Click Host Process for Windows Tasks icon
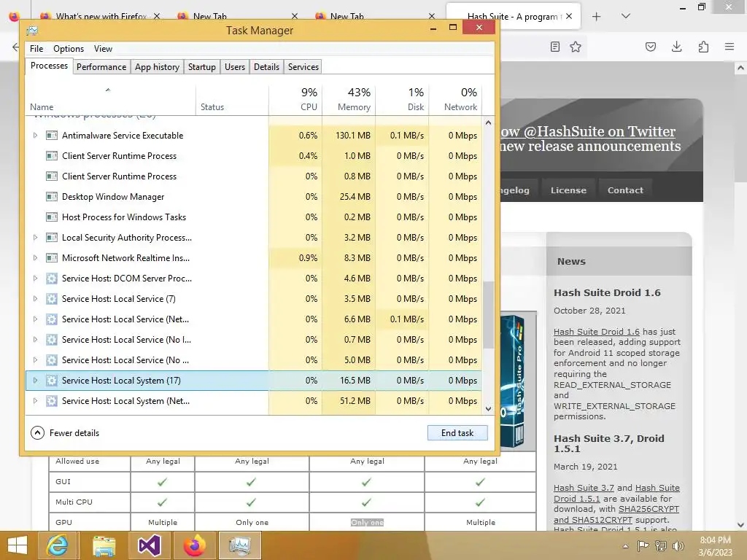The width and height of the screenshot is (747, 560). 52,217
